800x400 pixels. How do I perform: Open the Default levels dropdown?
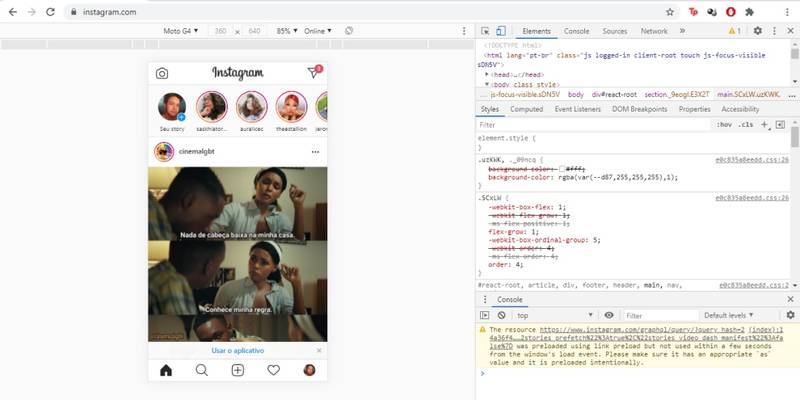729,315
